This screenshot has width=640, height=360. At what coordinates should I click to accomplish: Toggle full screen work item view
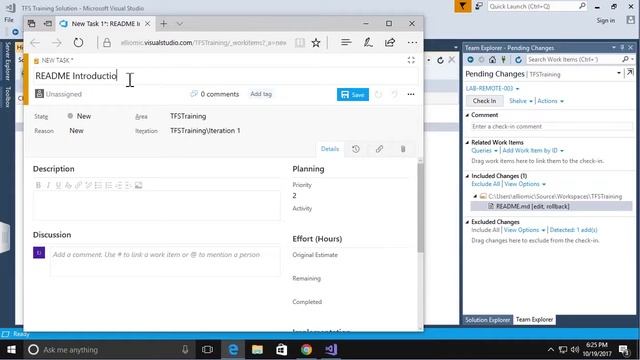411,60
